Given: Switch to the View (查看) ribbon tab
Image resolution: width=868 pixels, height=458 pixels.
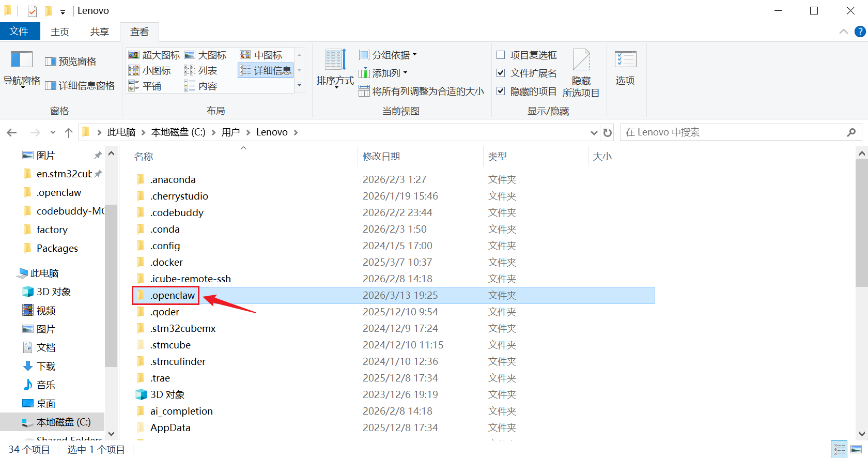Looking at the screenshot, I should (139, 32).
